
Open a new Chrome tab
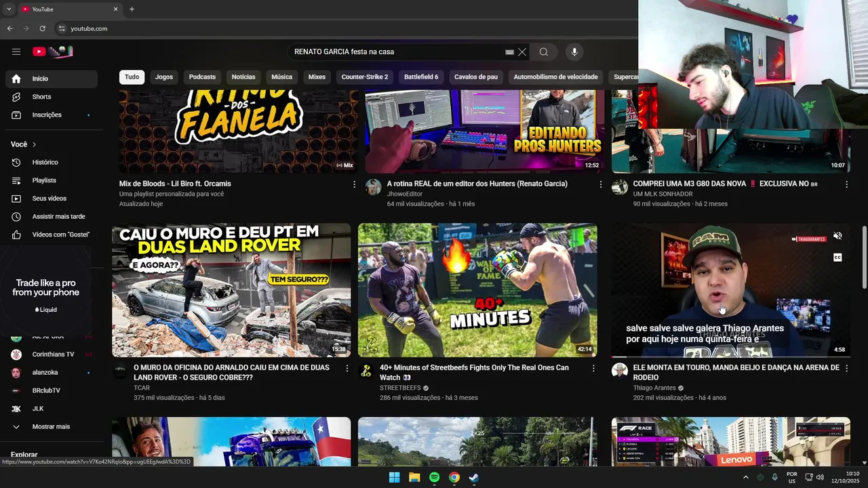point(132,9)
